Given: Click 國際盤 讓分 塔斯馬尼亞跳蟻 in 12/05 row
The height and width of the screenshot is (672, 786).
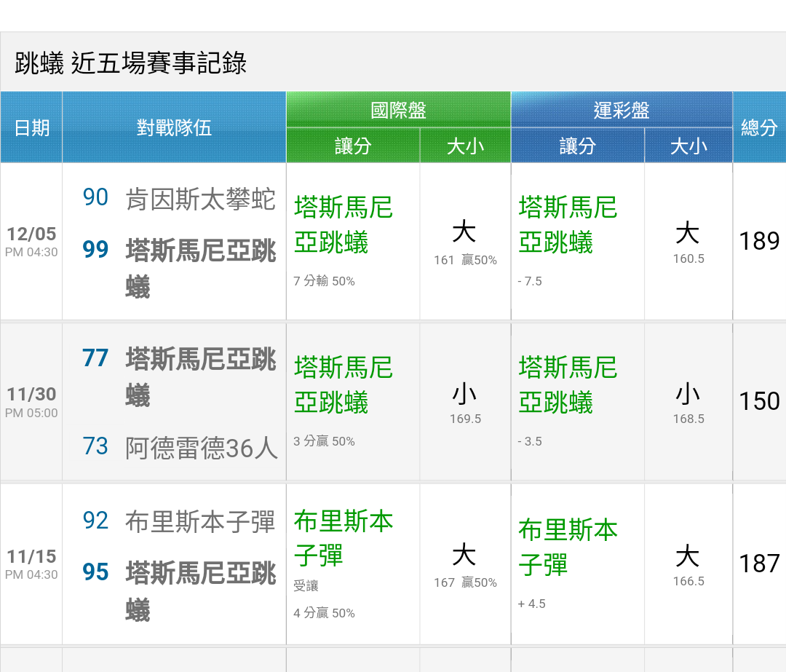Looking at the screenshot, I should tap(344, 225).
